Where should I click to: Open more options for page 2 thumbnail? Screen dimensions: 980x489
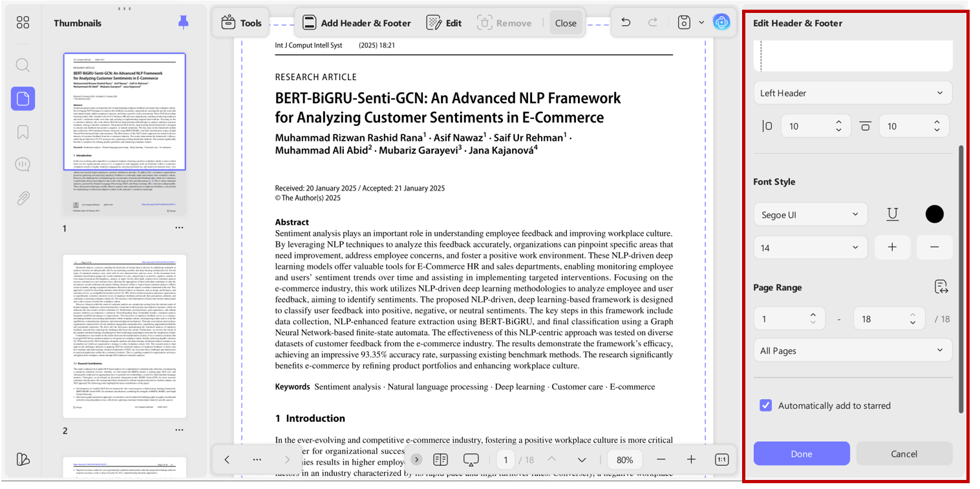(179, 430)
